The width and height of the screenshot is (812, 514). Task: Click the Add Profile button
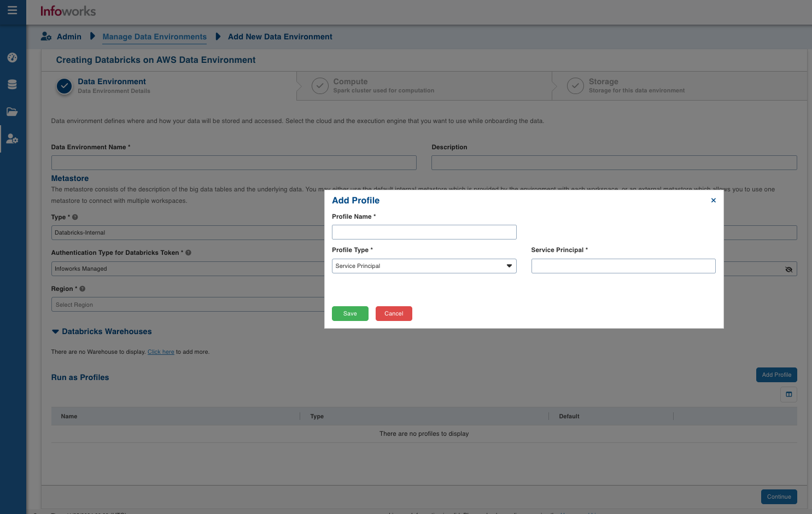pyautogui.click(x=776, y=375)
